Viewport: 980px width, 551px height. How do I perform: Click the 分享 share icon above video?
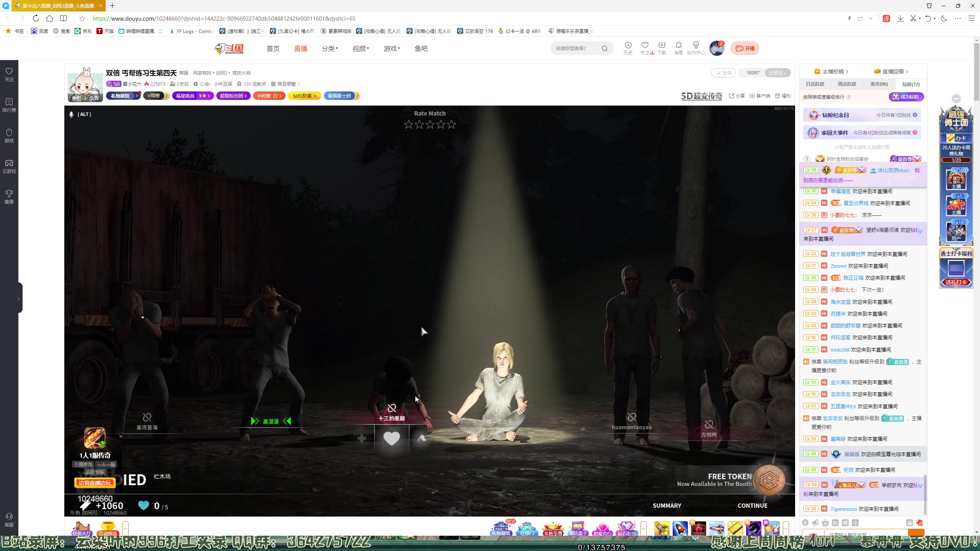pos(737,96)
